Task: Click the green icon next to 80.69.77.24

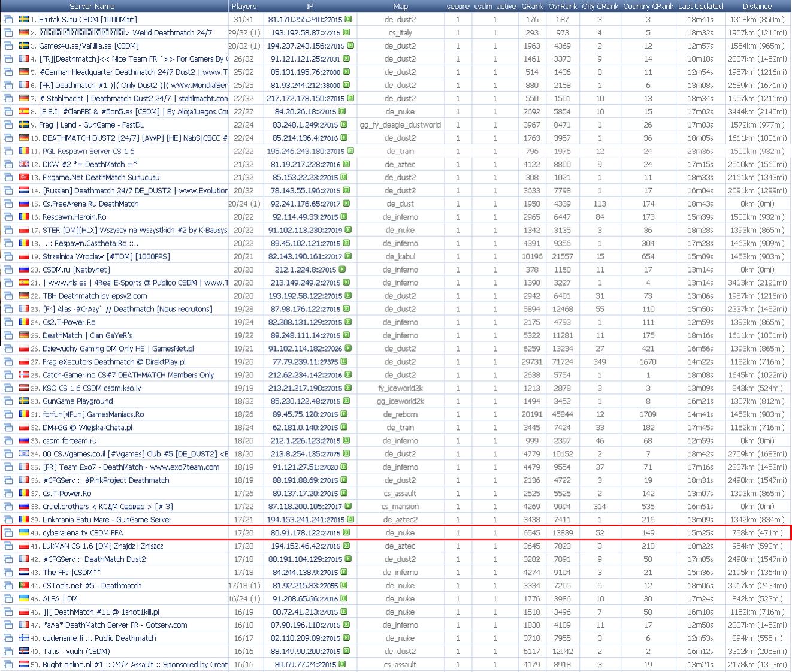Action: pyautogui.click(x=341, y=664)
